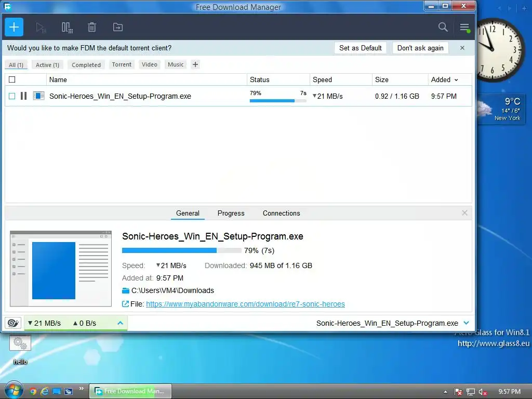Click the file type icon for Sonic-Heroes
Viewport: 532px width, 399px height.
tap(38, 96)
